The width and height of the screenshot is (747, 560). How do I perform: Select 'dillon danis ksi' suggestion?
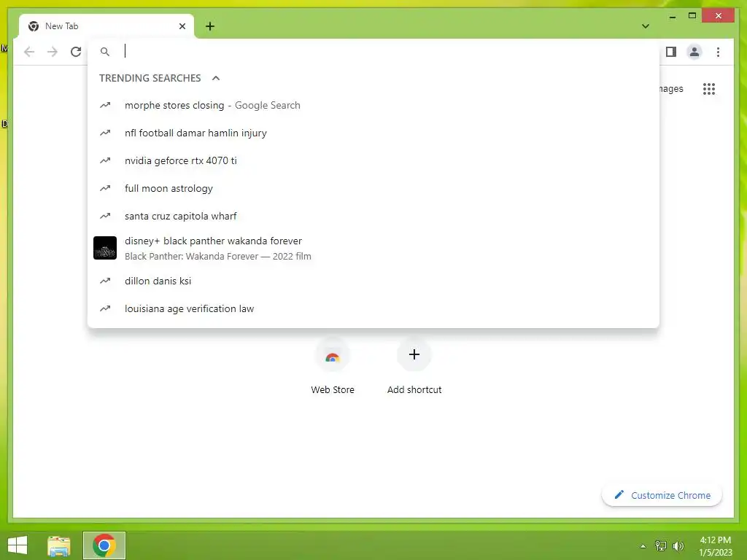coord(373,281)
